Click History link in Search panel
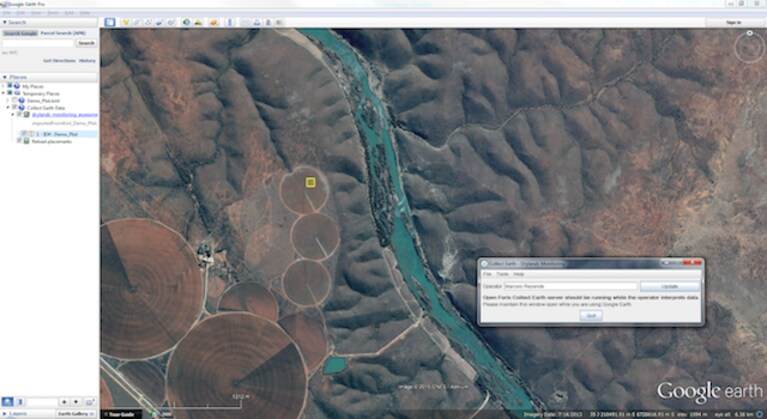 click(x=87, y=61)
